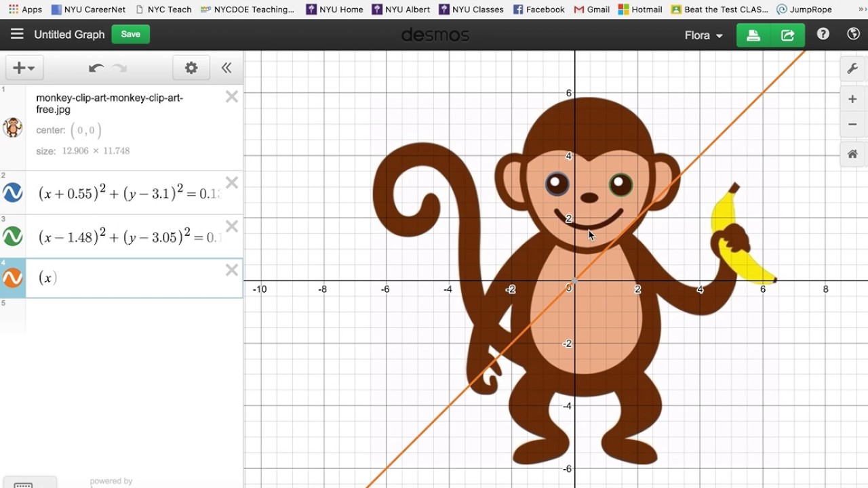868x488 pixels.
Task: Toggle the orange line expression visibility
Action: [12, 278]
